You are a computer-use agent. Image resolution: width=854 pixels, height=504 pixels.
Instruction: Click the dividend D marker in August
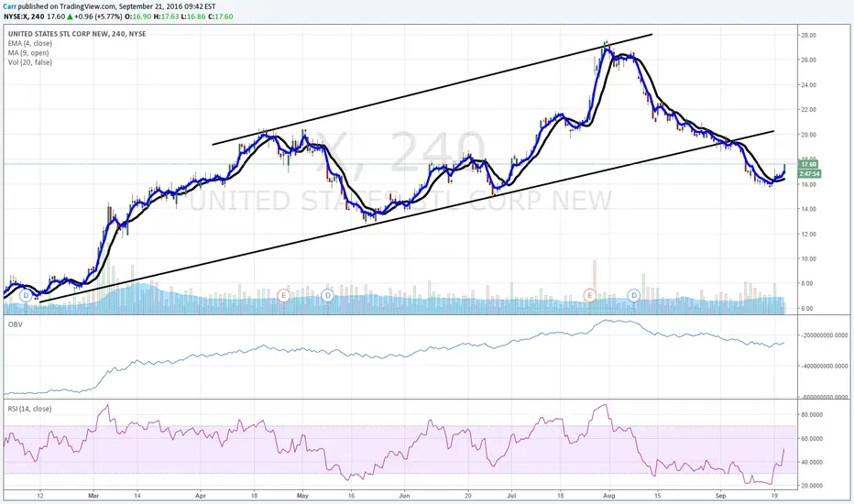(x=633, y=296)
